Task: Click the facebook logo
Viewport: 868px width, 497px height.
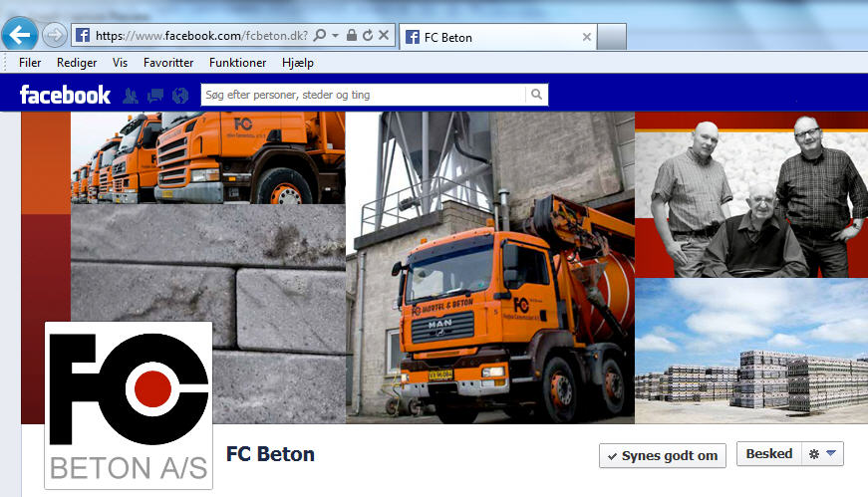Action: (65, 96)
